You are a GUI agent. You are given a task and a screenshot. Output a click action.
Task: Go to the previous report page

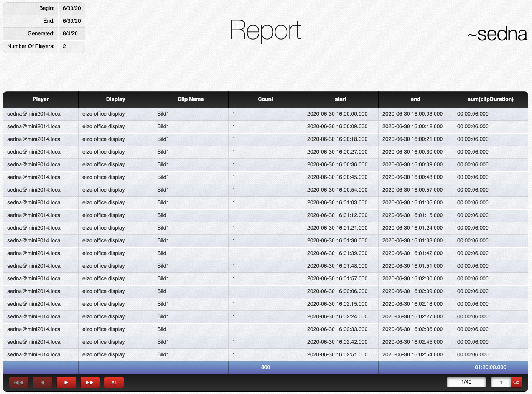pyautogui.click(x=43, y=382)
